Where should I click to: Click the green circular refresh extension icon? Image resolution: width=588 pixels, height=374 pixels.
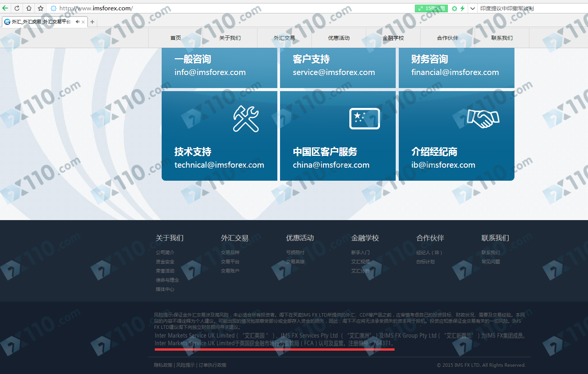point(454,8)
